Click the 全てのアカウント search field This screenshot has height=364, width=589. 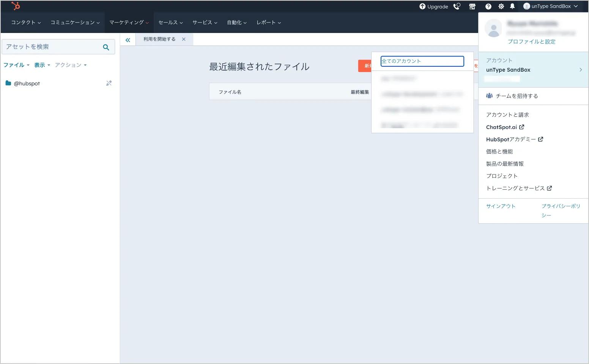422,61
